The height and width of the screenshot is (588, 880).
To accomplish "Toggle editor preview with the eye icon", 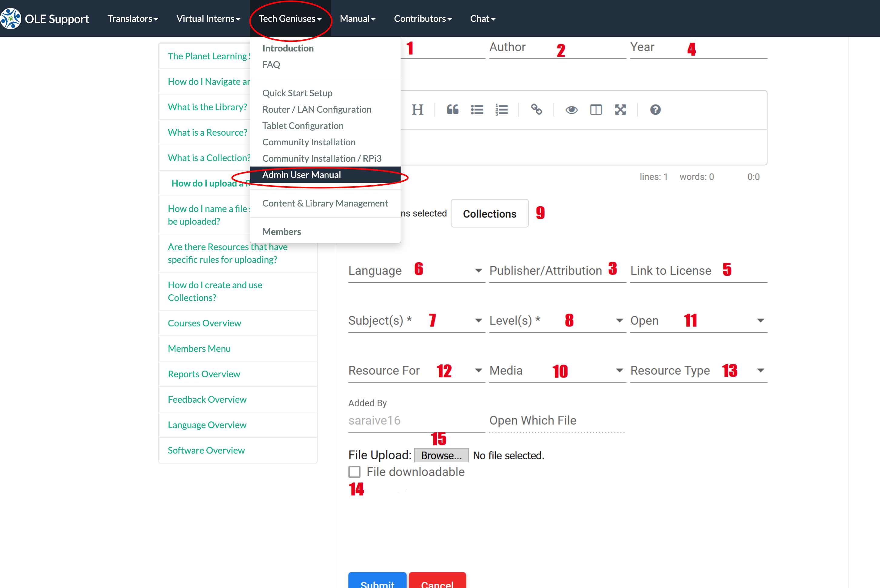I will pos(572,110).
